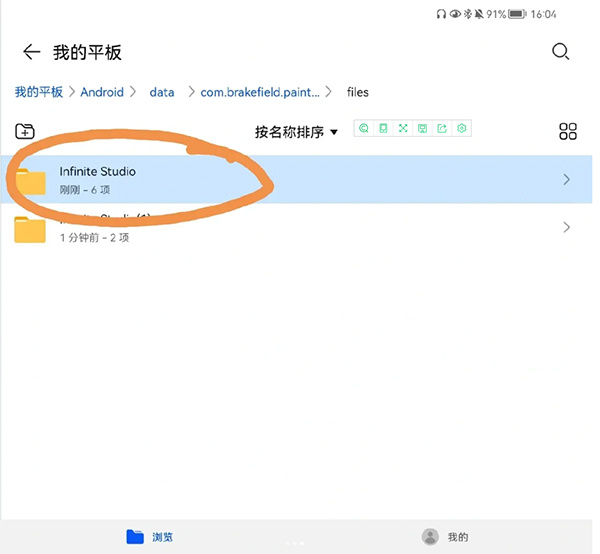Open the search magnifier icon
600x554 pixels.
coord(561,52)
